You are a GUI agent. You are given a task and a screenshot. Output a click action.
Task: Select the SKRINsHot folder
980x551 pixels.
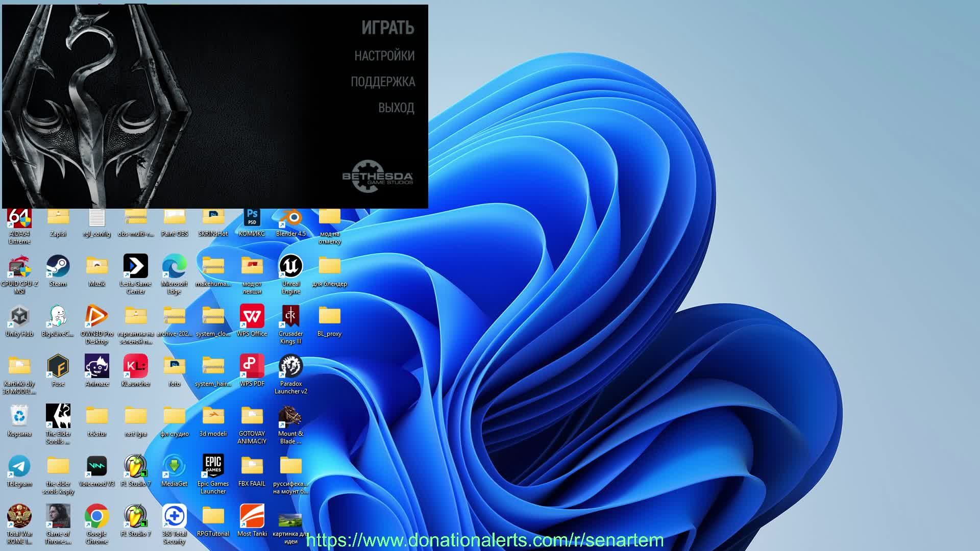click(213, 223)
